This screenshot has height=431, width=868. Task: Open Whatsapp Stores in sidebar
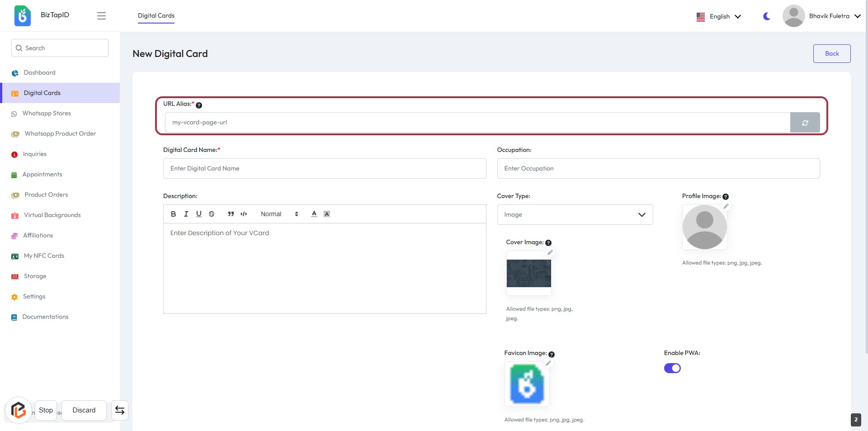point(47,114)
